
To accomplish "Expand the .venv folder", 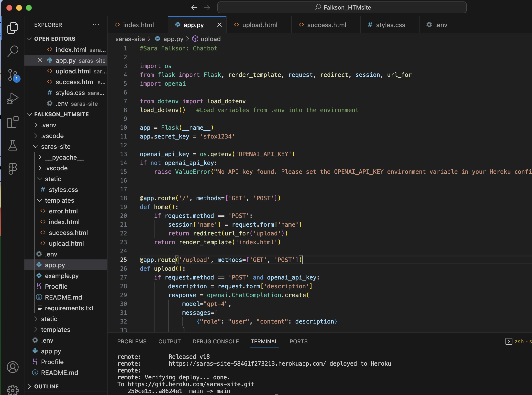I will tap(36, 125).
